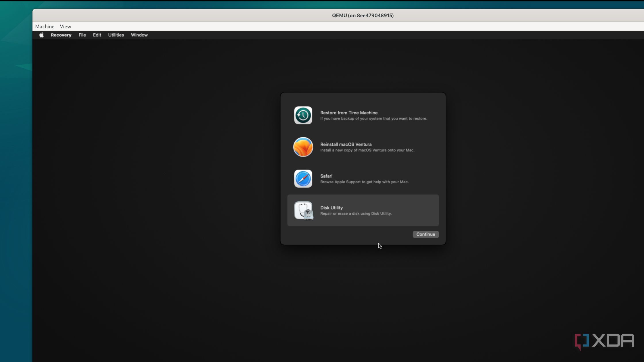Open QEMU View menu

[65, 26]
